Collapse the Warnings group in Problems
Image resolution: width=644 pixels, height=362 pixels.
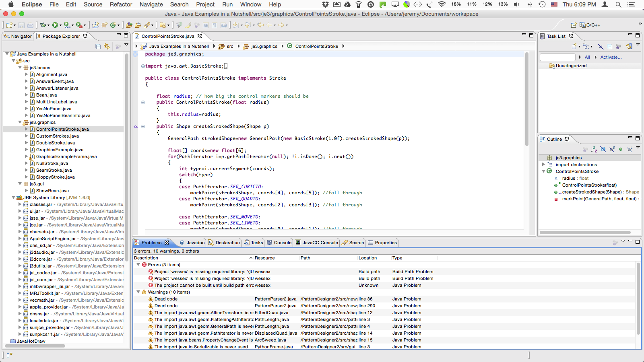pyautogui.click(x=138, y=292)
